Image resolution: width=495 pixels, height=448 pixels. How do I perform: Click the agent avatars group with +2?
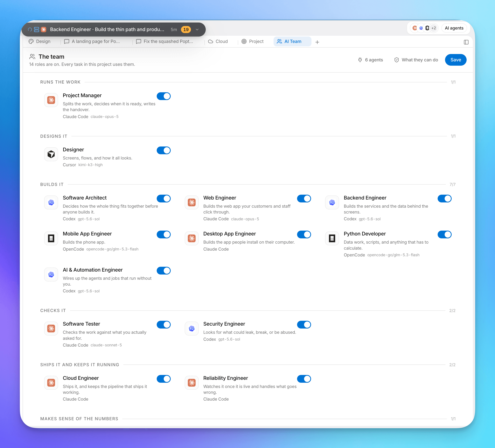[424, 28]
